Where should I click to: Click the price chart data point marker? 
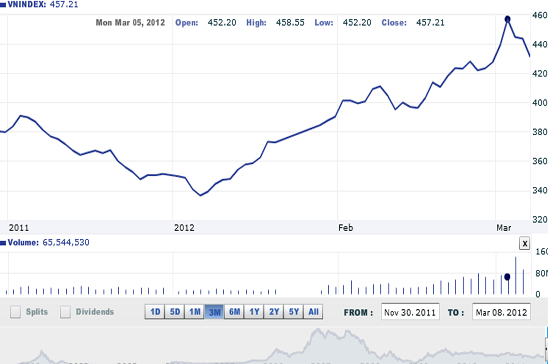coord(508,19)
